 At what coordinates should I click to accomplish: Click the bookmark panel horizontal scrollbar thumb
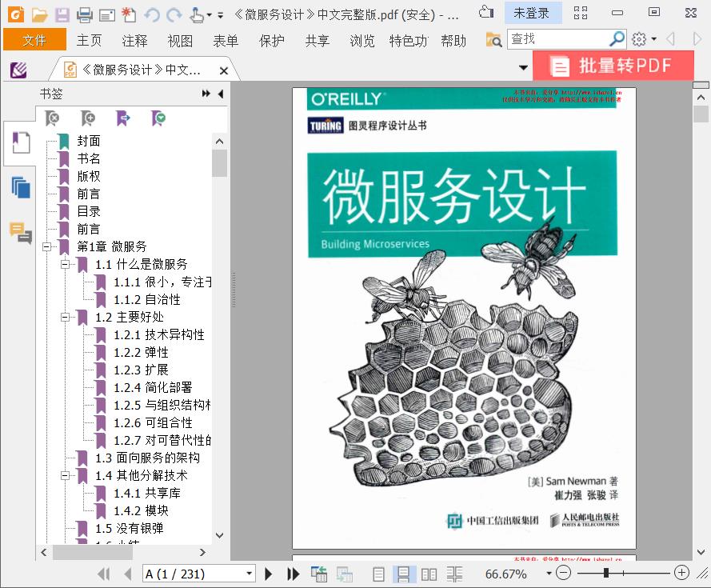pos(93,552)
